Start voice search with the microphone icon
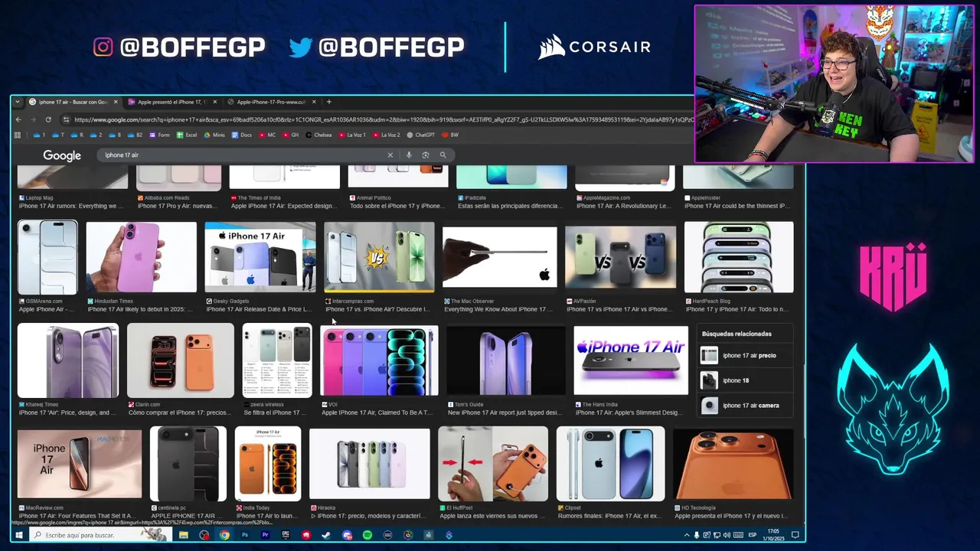This screenshot has height=551, width=980. click(409, 155)
